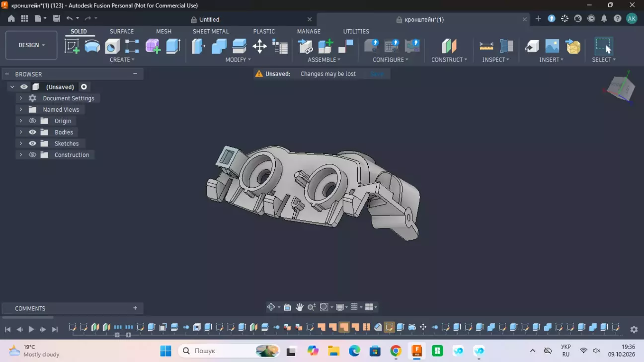Image resolution: width=644 pixels, height=362 pixels.
Task: Open the DESIGN workspace dropdown
Action: [x=31, y=45]
